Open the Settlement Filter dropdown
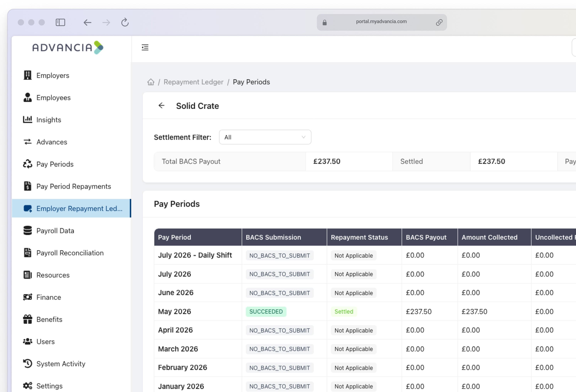 [265, 137]
